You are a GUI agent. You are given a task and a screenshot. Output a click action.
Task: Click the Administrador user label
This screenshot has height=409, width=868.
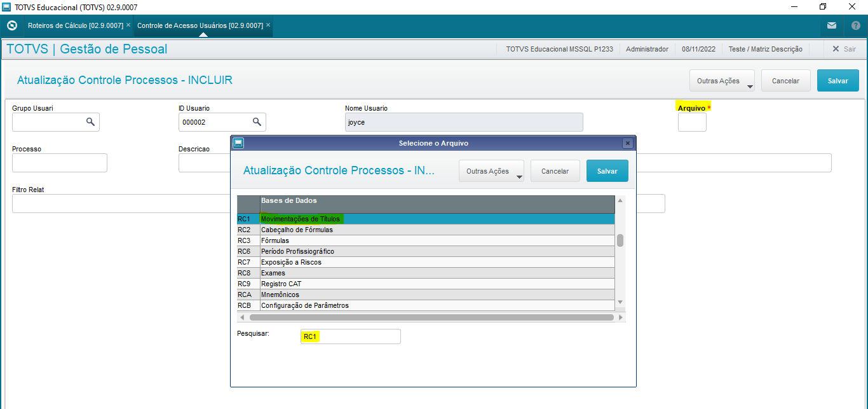647,49
